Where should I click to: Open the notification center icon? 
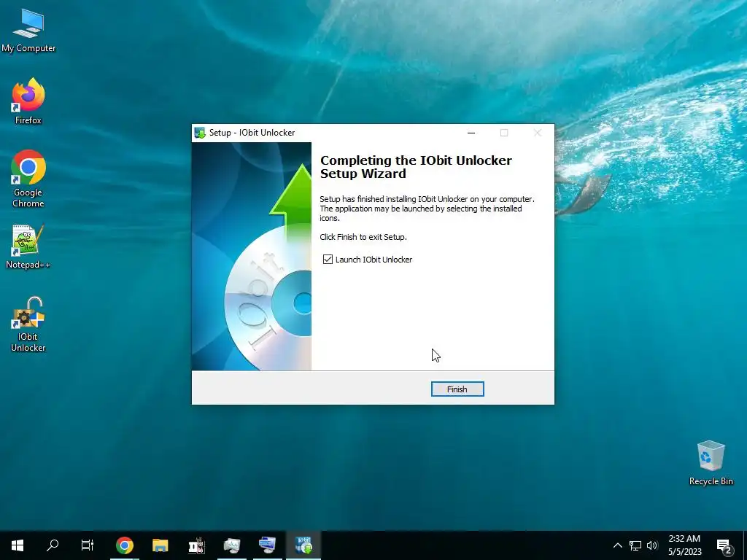tap(724, 545)
